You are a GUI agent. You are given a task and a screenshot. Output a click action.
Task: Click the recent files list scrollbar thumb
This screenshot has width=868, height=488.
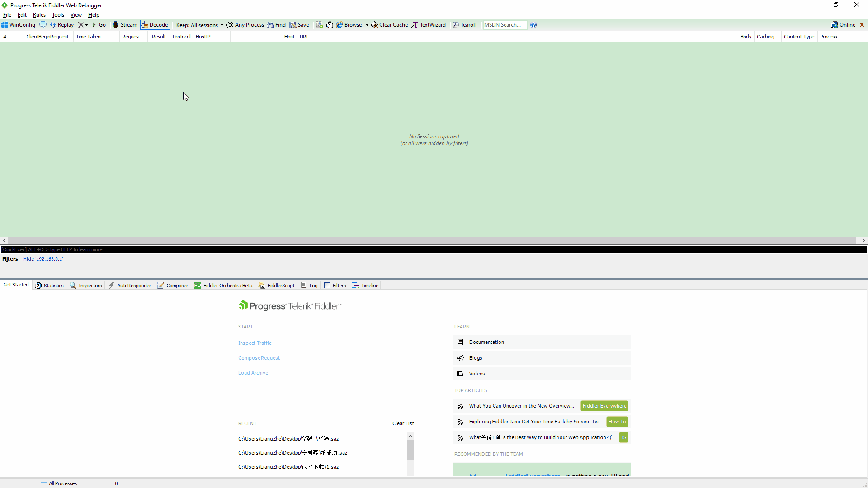(x=410, y=450)
